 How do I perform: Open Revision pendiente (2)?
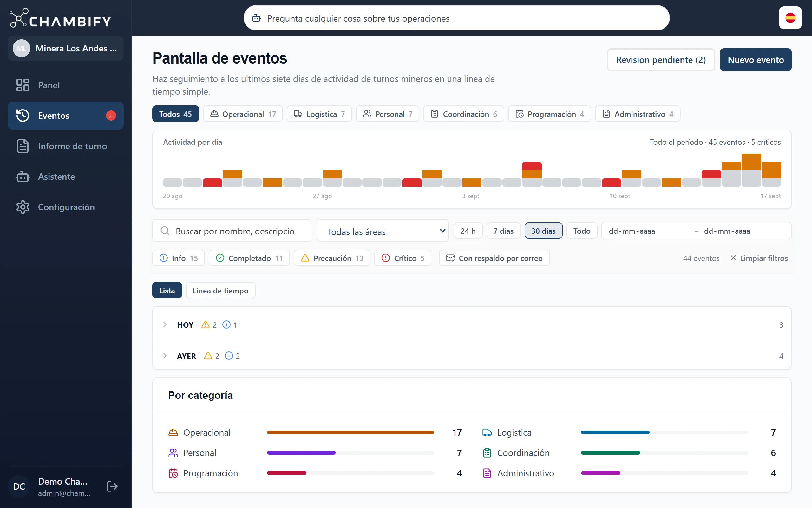pos(661,60)
